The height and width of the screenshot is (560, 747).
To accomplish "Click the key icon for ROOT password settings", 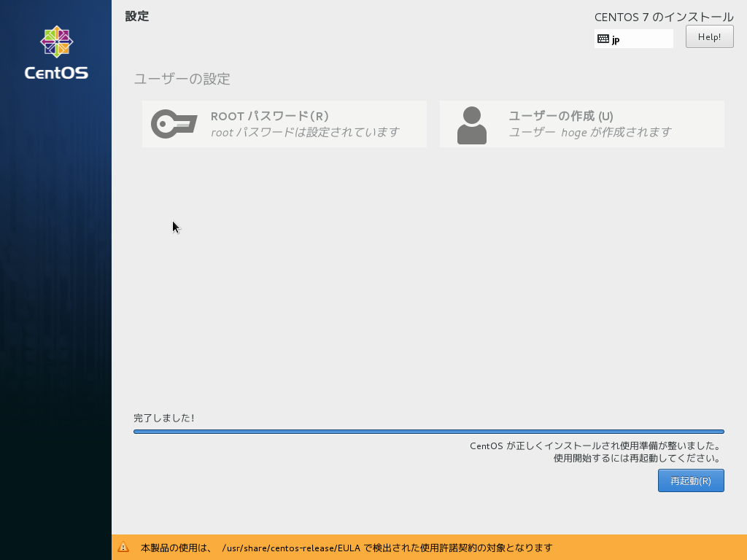I will pos(173,123).
